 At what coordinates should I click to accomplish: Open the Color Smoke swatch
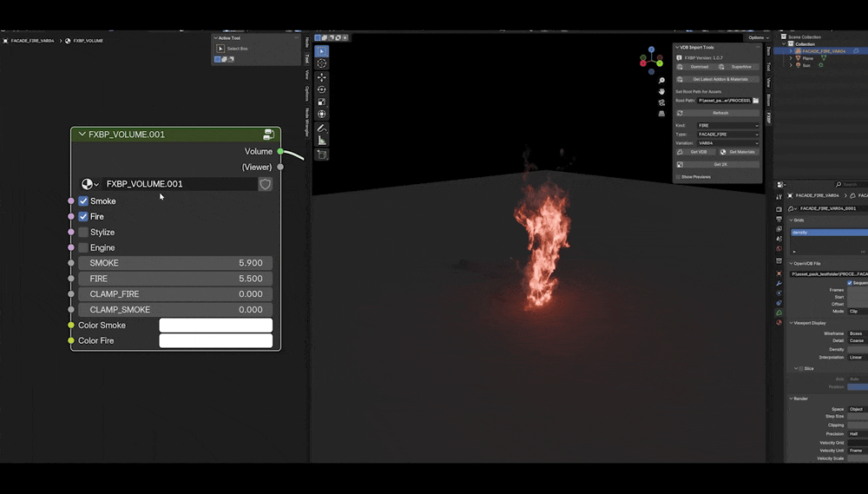pyautogui.click(x=216, y=325)
